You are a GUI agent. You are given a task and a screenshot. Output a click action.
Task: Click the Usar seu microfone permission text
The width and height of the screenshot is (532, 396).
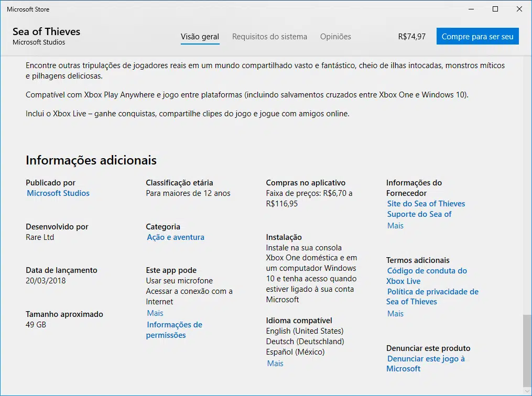click(x=179, y=281)
